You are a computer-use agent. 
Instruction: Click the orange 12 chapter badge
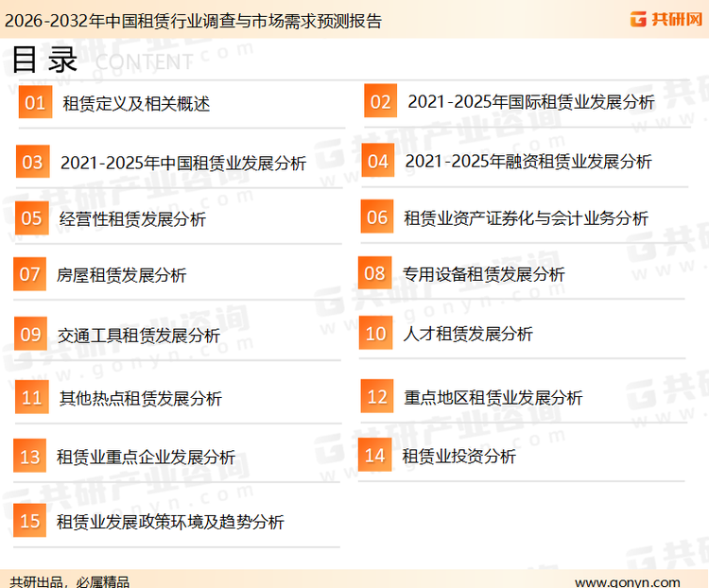377,396
